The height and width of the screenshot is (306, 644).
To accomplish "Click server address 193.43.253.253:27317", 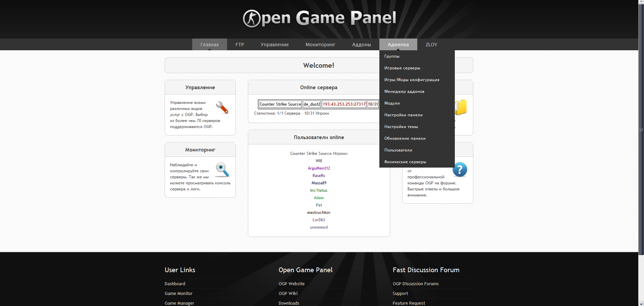I will [x=344, y=104].
